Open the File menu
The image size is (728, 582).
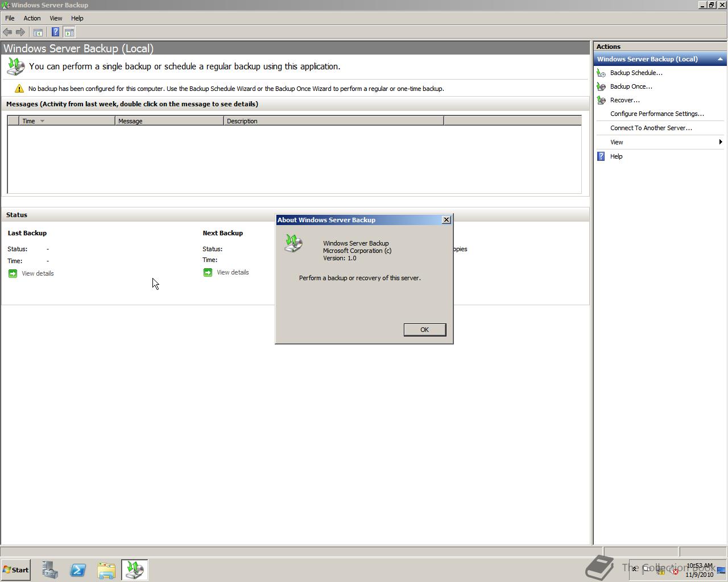coord(10,18)
